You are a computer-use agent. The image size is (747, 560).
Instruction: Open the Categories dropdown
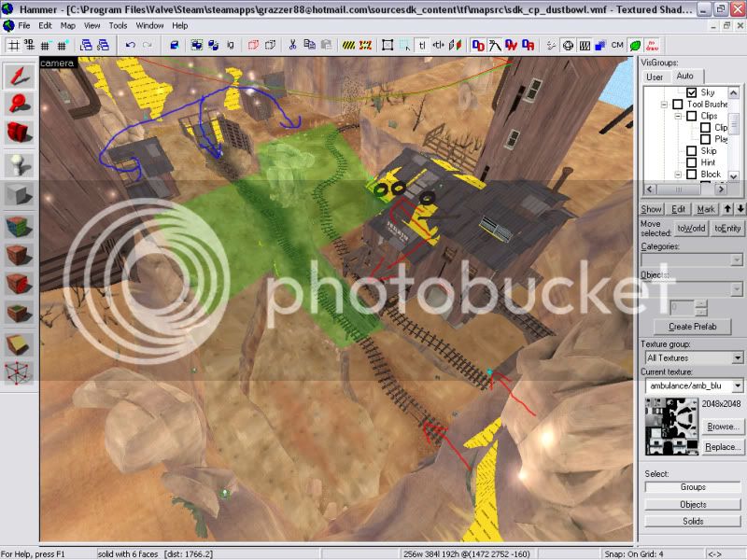737,260
